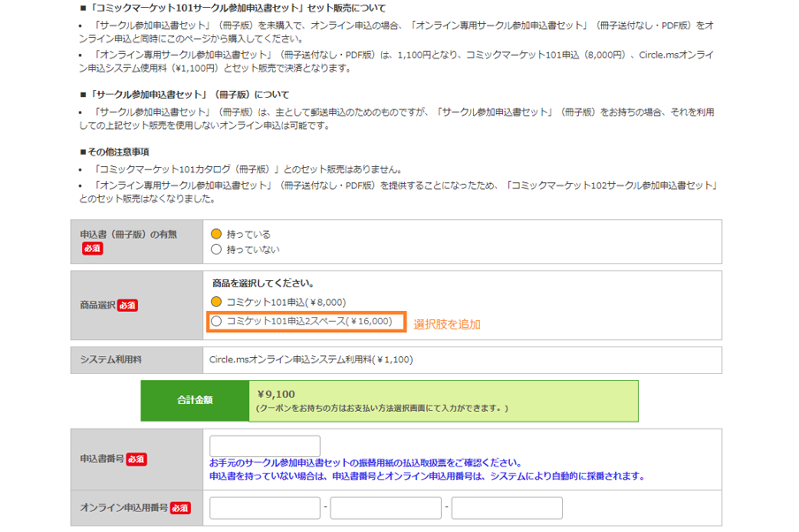Click the 商品を選択してください prompt text
This screenshot has height=532, width=799.
click(x=263, y=284)
